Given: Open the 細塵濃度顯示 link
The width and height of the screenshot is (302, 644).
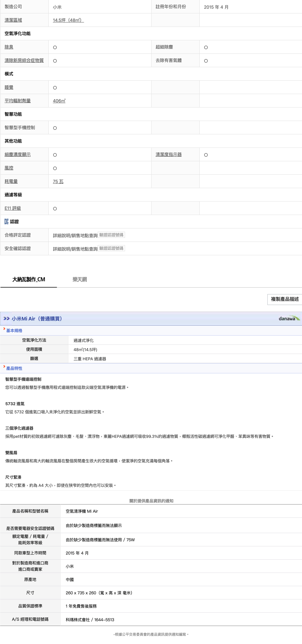Looking at the screenshot, I should point(17,154).
